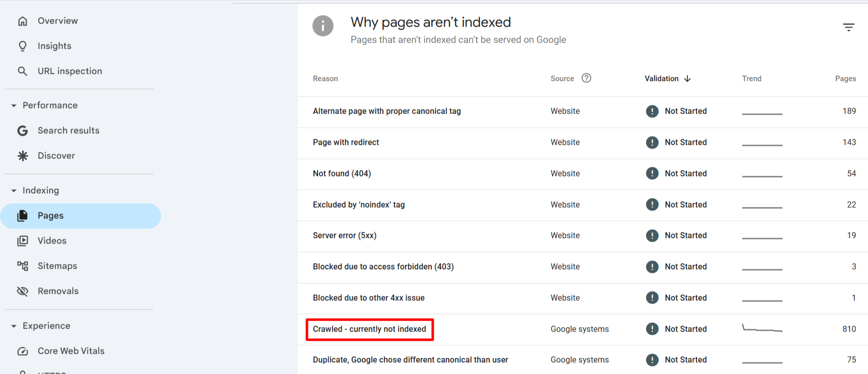
Task: Click the URL inspection magnifier icon
Action: pos(23,71)
